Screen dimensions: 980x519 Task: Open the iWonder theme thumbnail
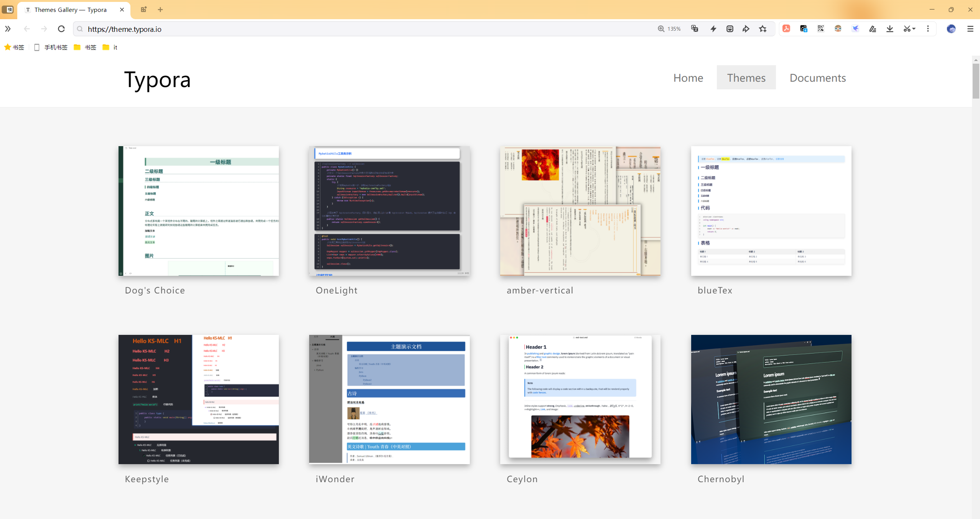click(x=389, y=399)
